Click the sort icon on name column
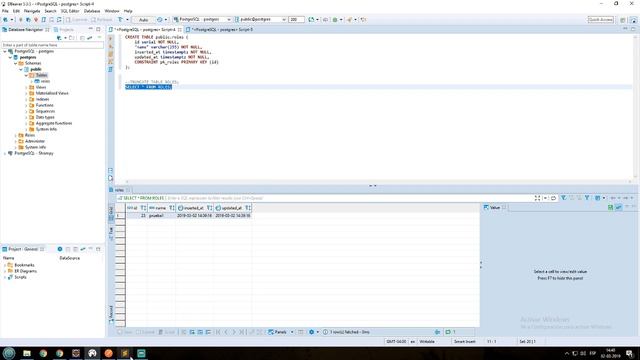Image resolution: width=640 pixels, height=360 pixels. point(172,208)
